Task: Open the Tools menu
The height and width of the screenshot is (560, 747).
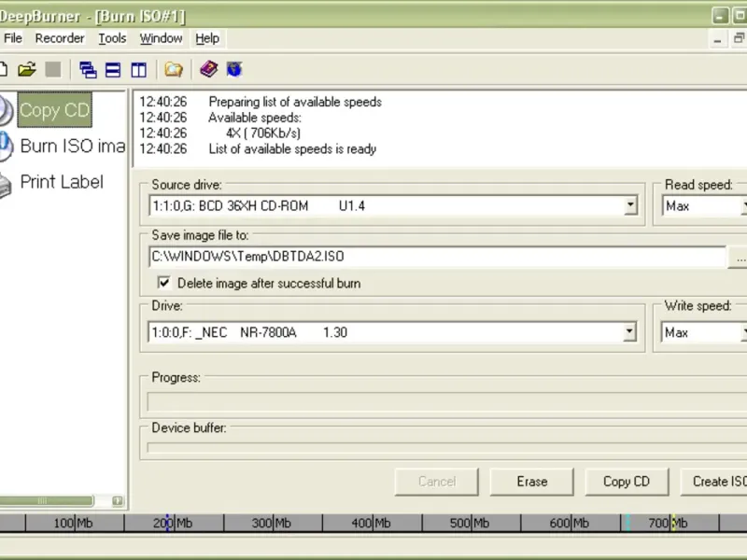Action: 112,38
